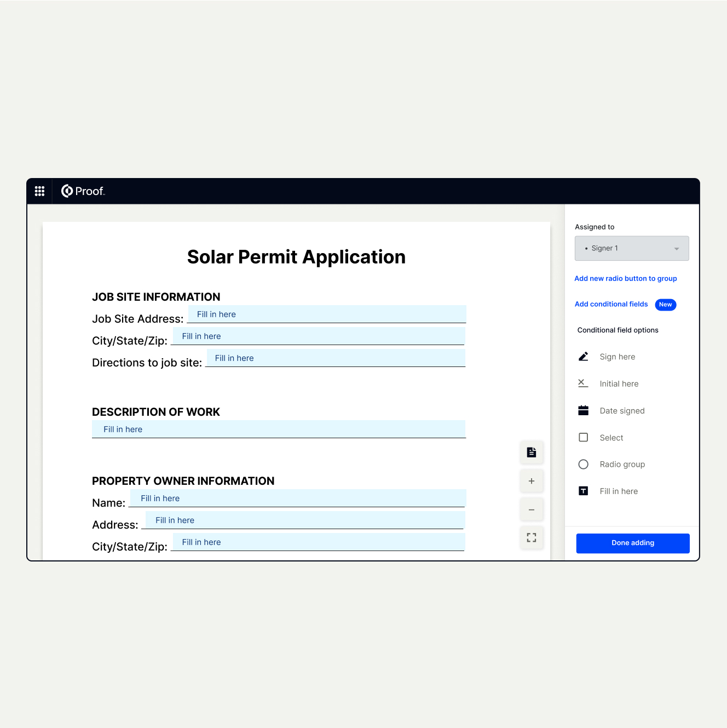Click the Job Site Address fill-in field
Screen dimensions: 727x728
click(327, 314)
